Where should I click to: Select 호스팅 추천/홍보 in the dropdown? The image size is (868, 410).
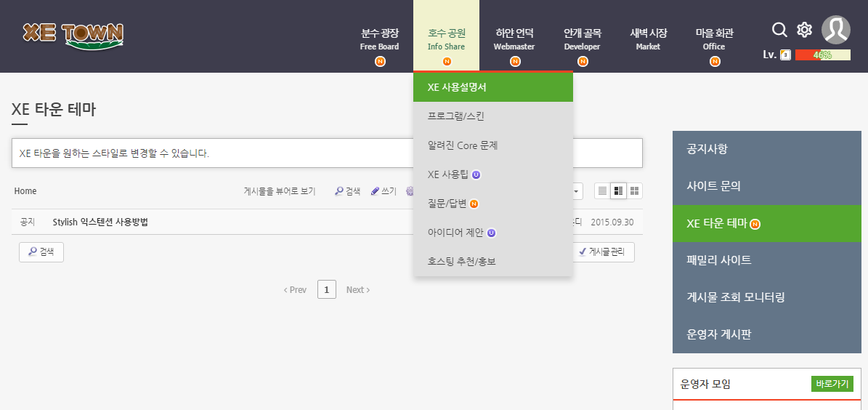click(493, 261)
